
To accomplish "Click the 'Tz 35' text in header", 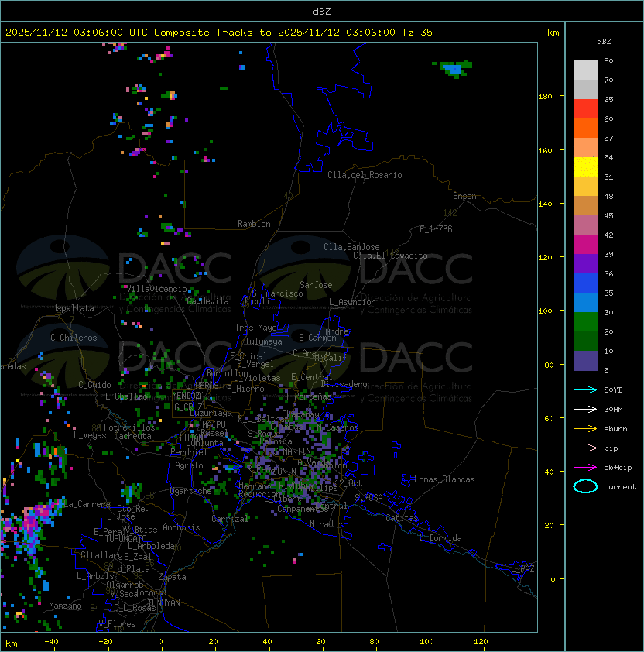I will [417, 33].
